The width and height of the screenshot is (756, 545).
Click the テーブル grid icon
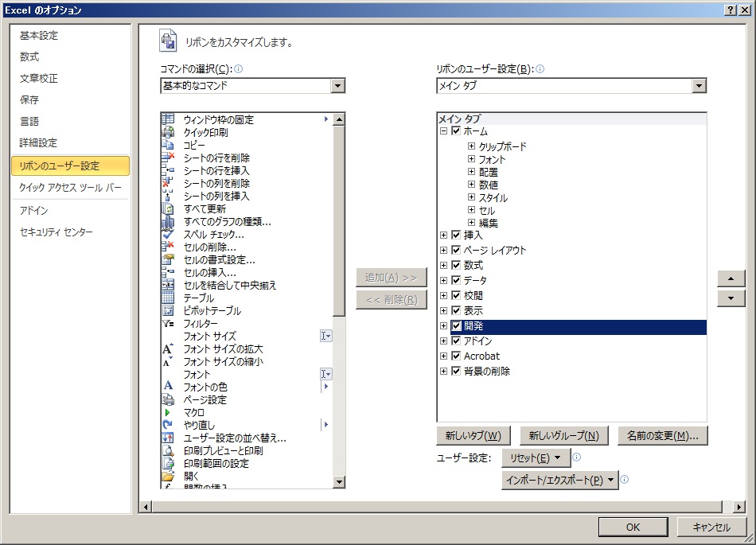coord(168,298)
